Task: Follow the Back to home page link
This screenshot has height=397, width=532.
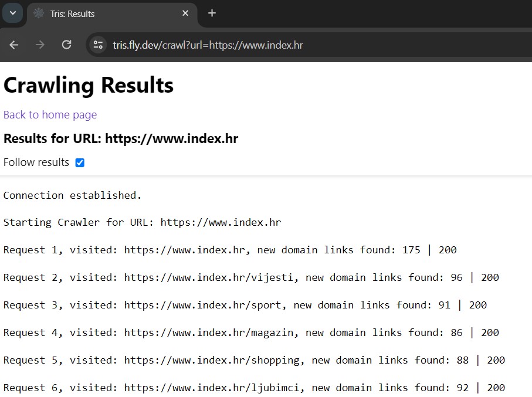Action: point(50,115)
